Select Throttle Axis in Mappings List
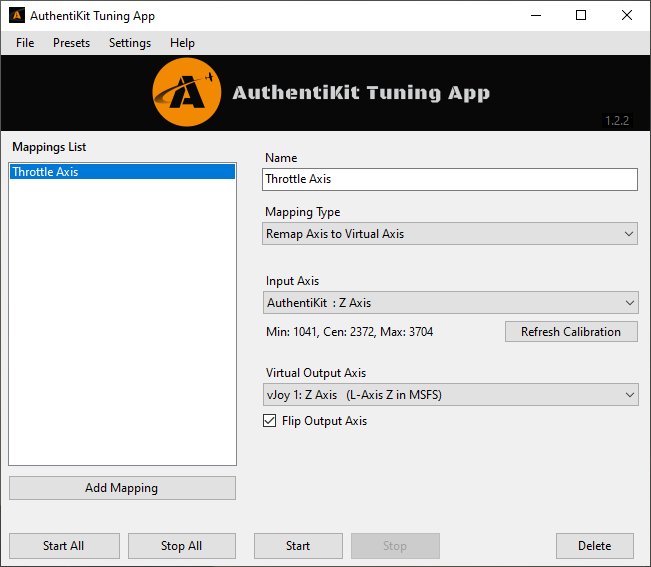 [122, 172]
